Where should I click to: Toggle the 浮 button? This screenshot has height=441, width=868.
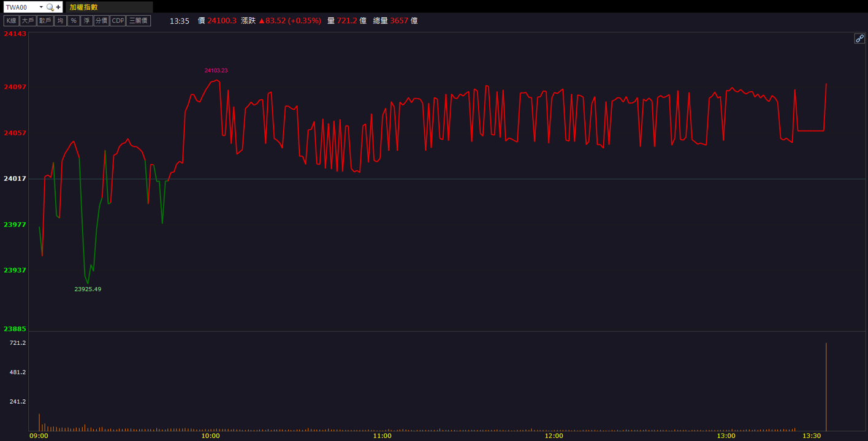(x=87, y=21)
